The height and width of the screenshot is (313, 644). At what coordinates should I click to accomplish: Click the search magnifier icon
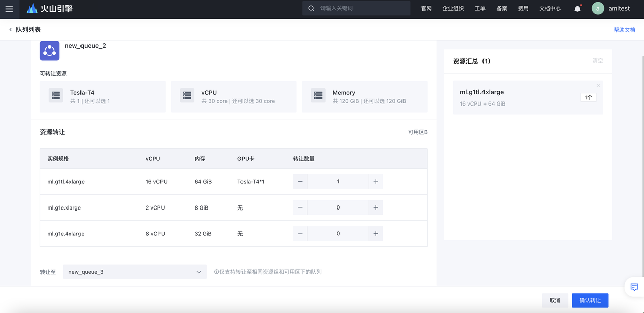[x=311, y=8]
